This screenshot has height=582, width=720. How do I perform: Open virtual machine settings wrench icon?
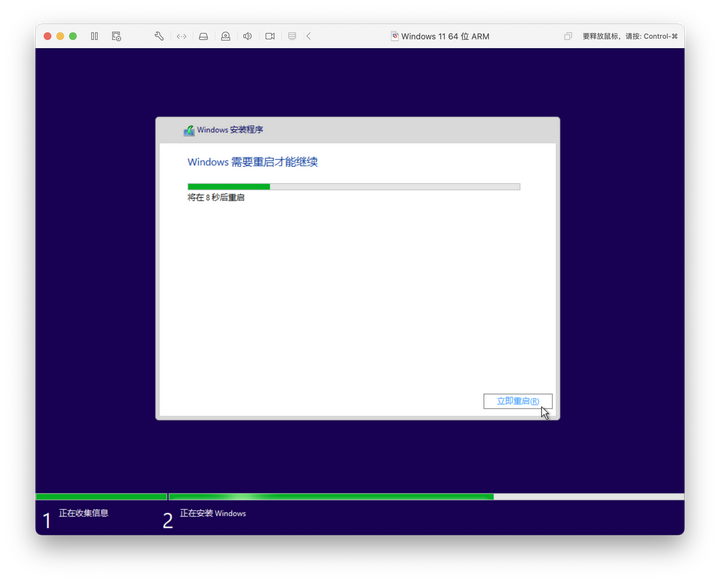click(159, 36)
